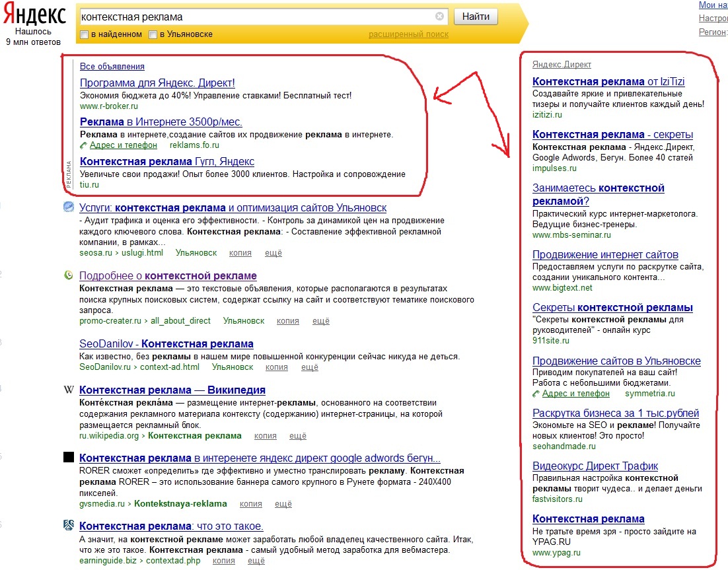Open cached 'копия' of earninguide.biz result

(224, 561)
